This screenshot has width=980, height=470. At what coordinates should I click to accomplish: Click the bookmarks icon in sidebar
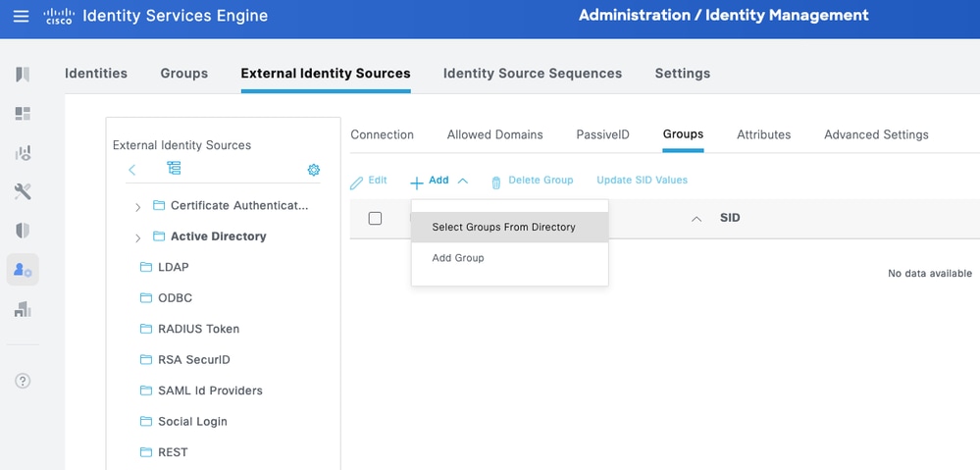[23, 75]
